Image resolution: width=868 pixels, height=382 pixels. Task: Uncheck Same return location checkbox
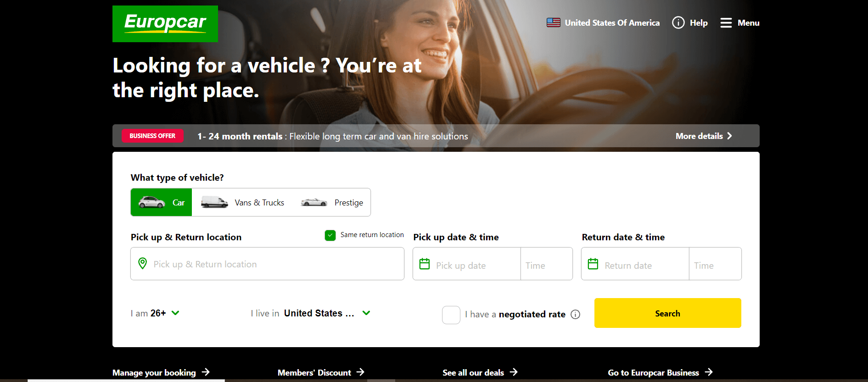pos(330,235)
